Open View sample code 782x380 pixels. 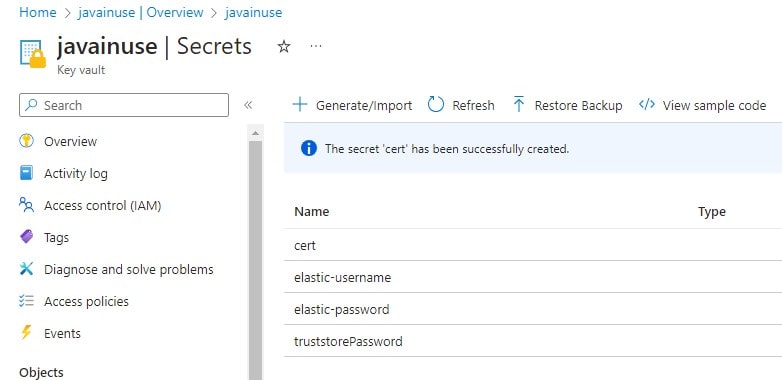point(702,105)
